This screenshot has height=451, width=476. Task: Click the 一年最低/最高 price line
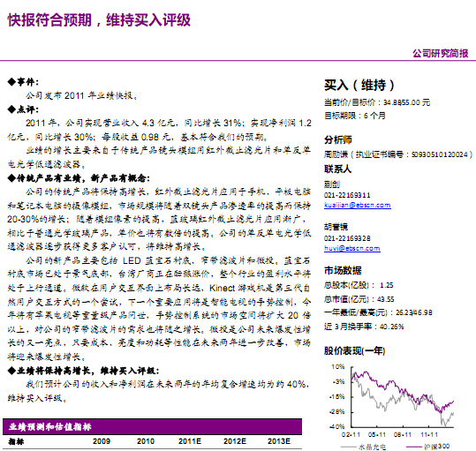378,312
